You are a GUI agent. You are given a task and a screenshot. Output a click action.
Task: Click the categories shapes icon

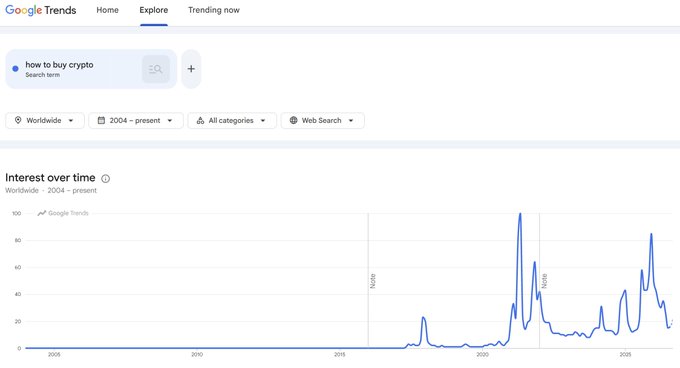(200, 120)
